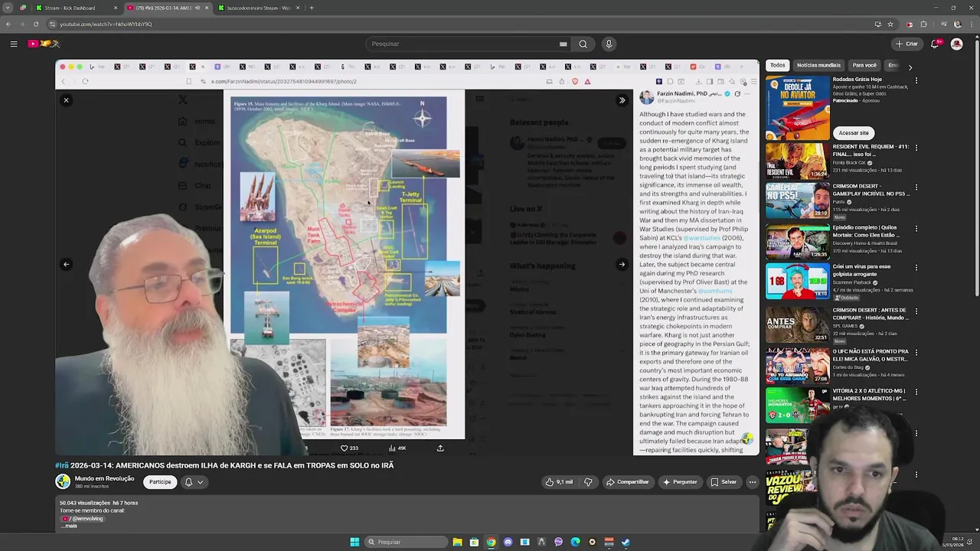Expand notification options dropdown beside Participe

point(194,482)
